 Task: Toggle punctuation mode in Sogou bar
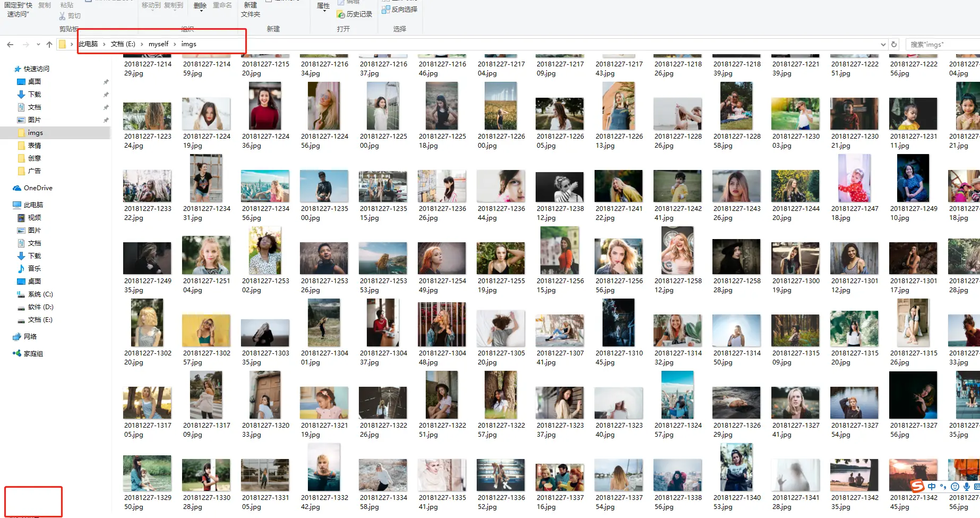[x=943, y=487]
